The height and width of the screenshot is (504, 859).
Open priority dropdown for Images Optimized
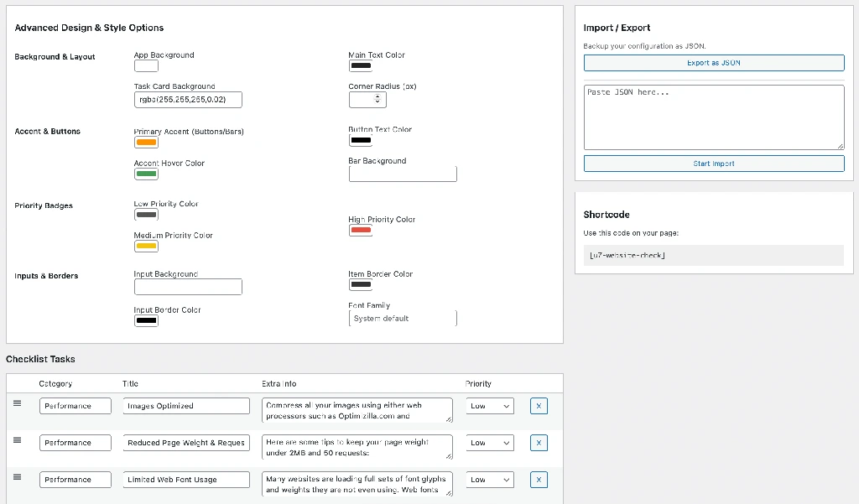click(490, 406)
